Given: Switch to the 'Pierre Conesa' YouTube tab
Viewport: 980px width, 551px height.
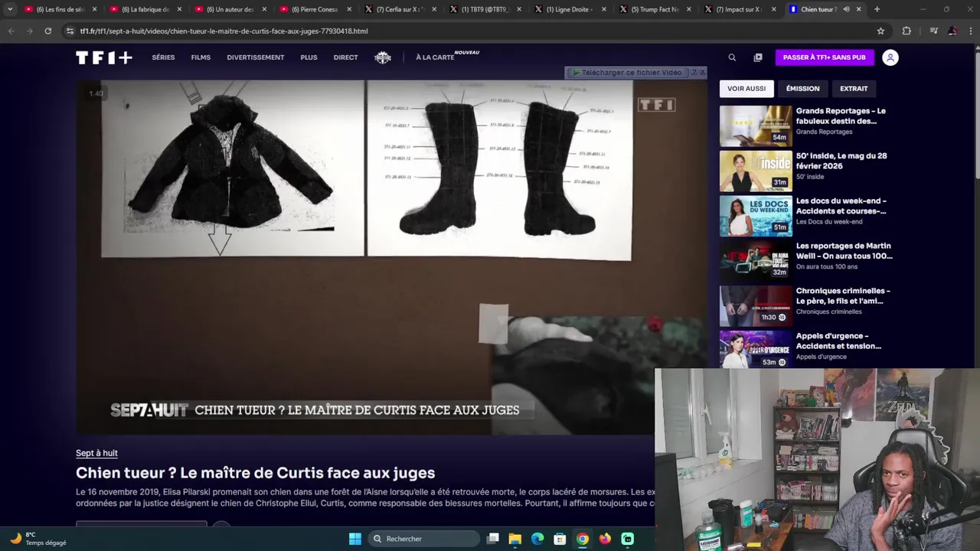Looking at the screenshot, I should 315,9.
